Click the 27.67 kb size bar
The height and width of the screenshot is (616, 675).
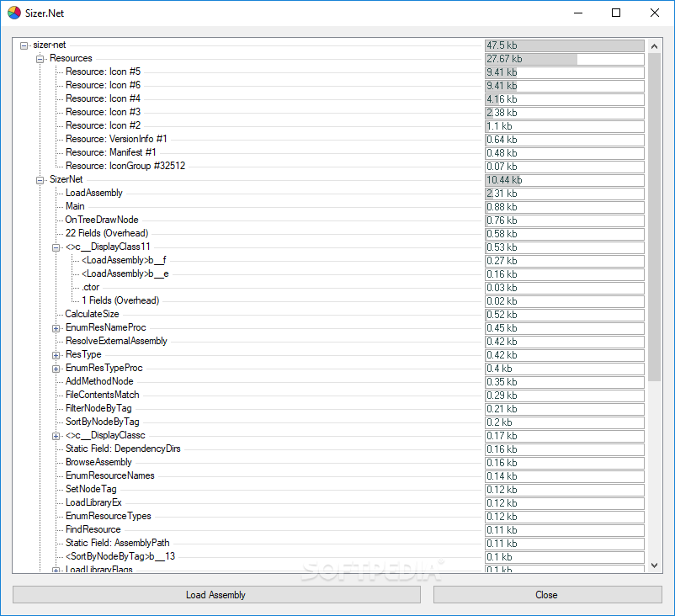pos(565,59)
